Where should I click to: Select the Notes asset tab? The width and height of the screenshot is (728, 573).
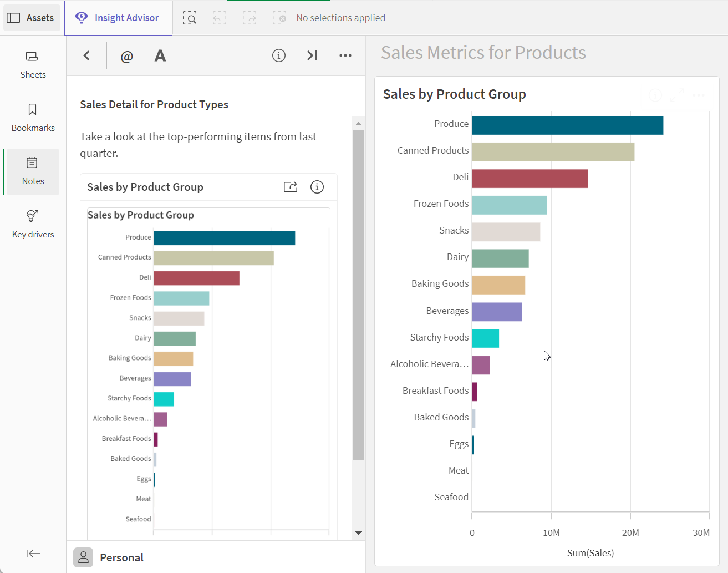[33, 171]
